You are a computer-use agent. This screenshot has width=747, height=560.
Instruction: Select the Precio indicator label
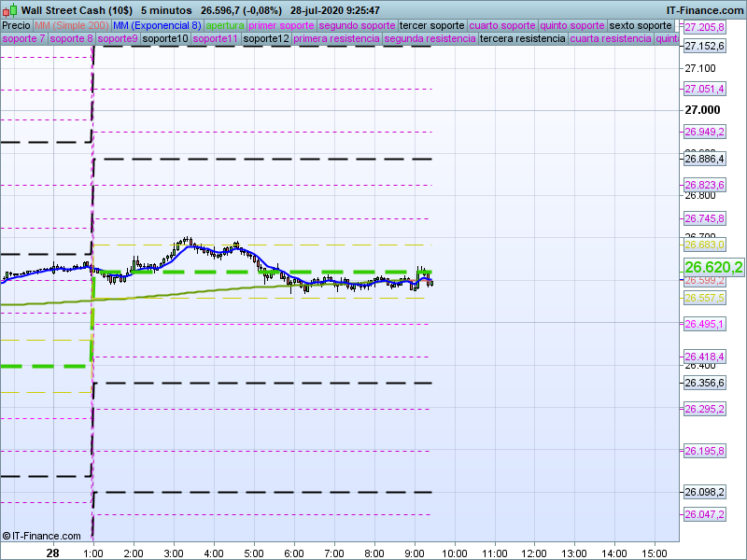pos(16,25)
